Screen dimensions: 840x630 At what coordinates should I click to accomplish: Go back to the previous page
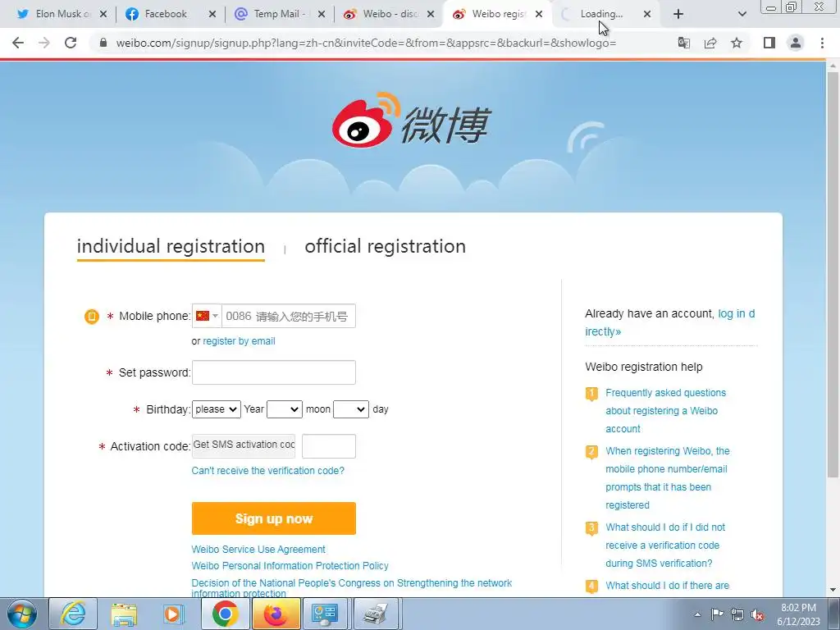click(x=18, y=43)
